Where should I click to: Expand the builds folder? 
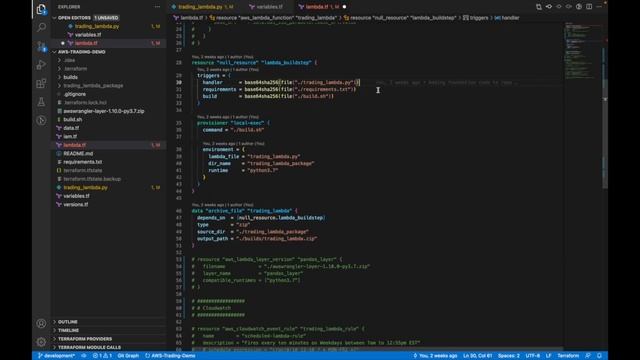point(71,77)
